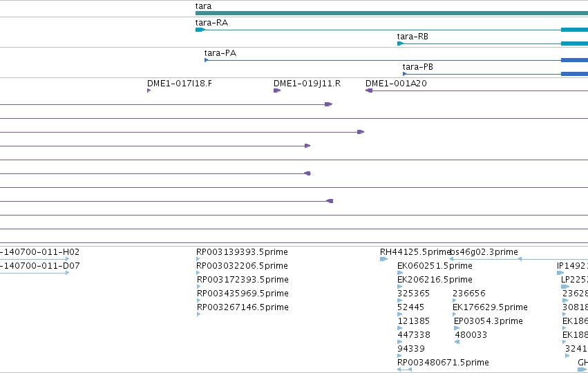Click the reverse arrow glyph under DME1-001A20
This screenshot has width=588, height=373.
coord(369,90)
